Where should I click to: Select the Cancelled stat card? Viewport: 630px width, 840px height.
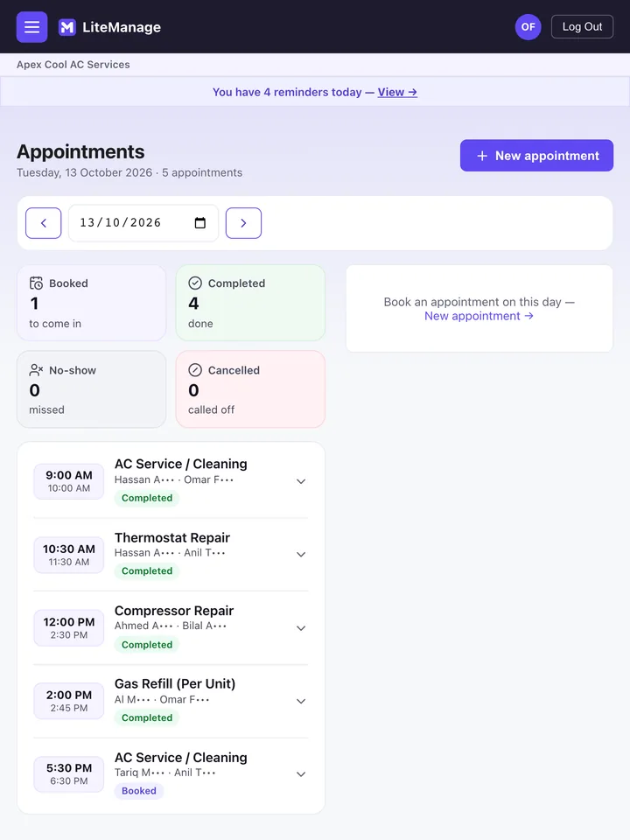click(250, 389)
